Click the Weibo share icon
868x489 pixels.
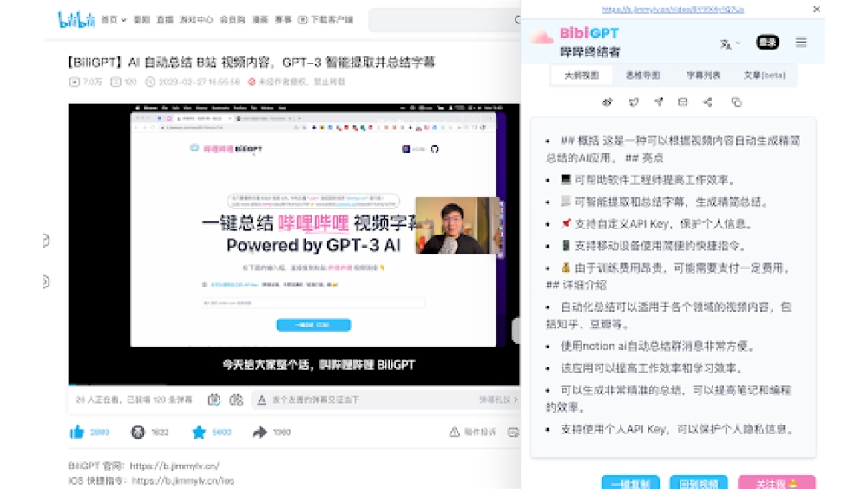click(608, 102)
